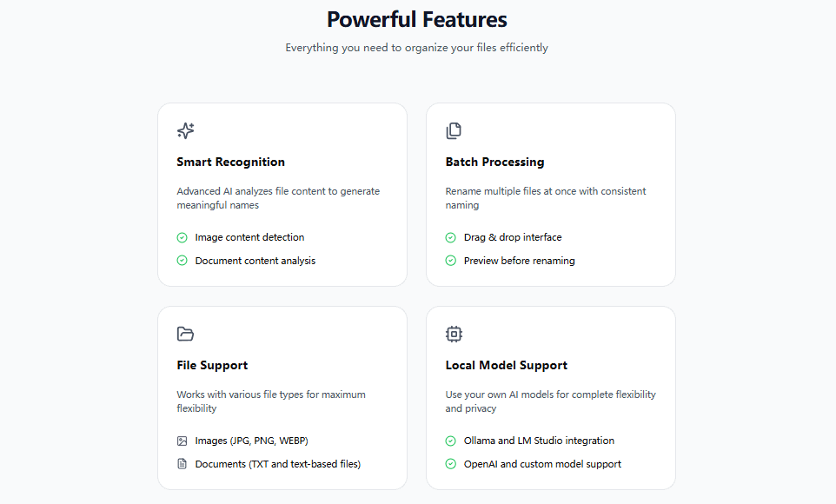Click the 'Everything you need to organize' subtitle
The width and height of the screenshot is (836, 504).
pyautogui.click(x=417, y=48)
